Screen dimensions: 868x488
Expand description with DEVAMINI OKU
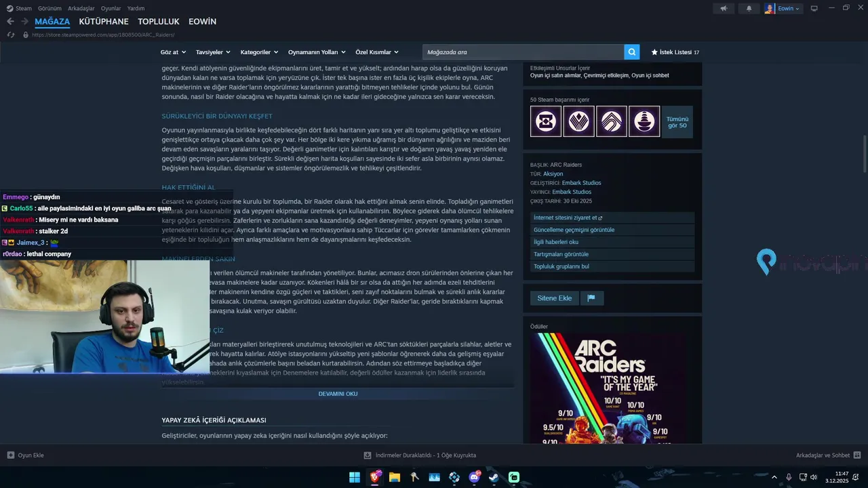(338, 394)
